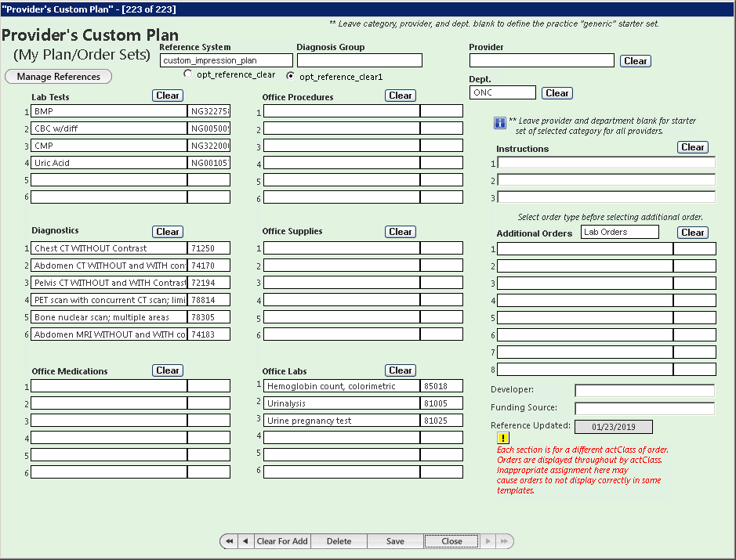736x560 pixels.
Task: Go to first record navigation arrow
Action: [x=229, y=541]
